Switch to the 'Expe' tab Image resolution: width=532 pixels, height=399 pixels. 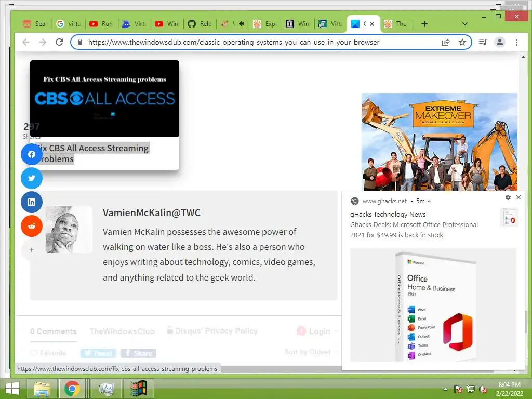click(265, 24)
